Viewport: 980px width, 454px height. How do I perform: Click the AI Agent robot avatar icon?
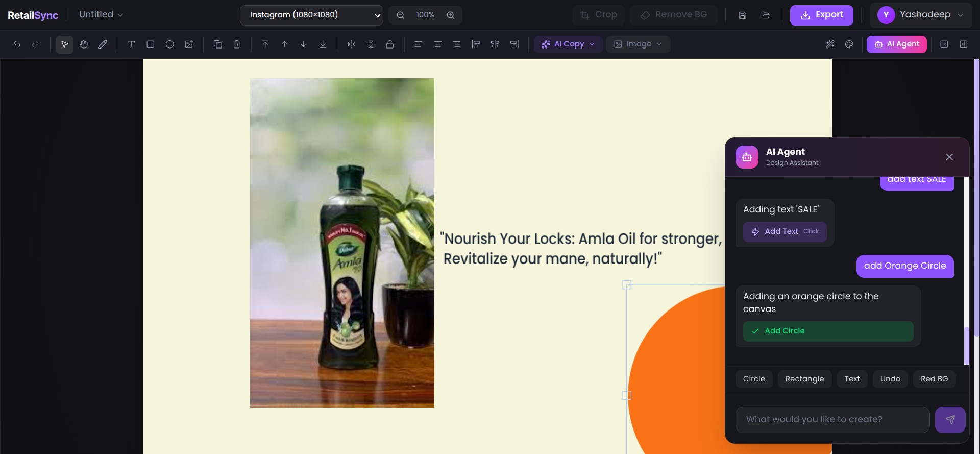(747, 157)
